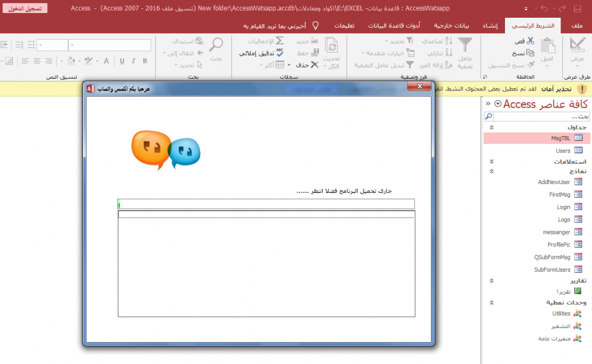Screen dimensions: 592x364
Task: Click the حذف delete record button
Action: [x=307, y=65]
